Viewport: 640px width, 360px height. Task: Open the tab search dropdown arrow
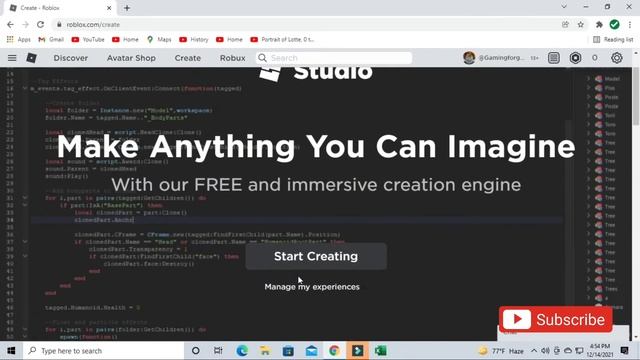[564, 7]
